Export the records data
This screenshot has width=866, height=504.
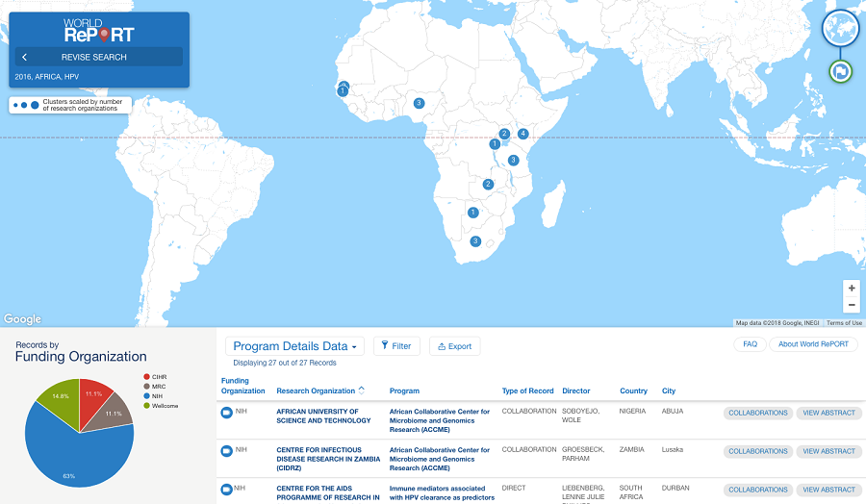pos(454,346)
